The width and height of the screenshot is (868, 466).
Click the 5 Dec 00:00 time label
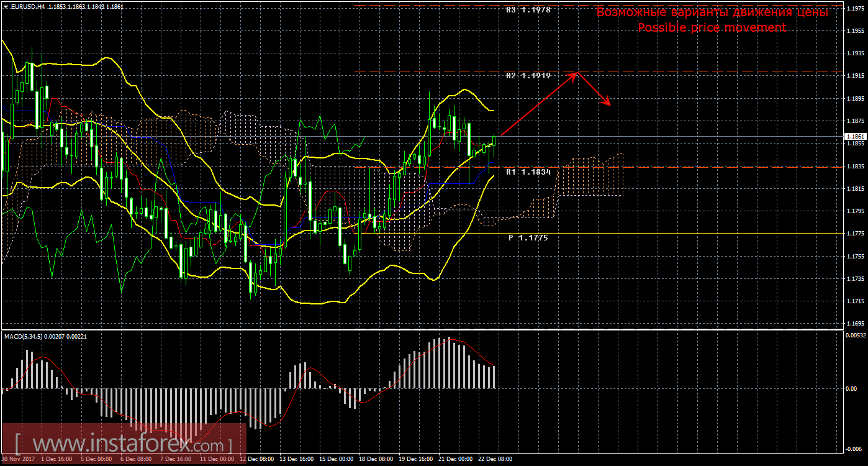pyautogui.click(x=97, y=460)
